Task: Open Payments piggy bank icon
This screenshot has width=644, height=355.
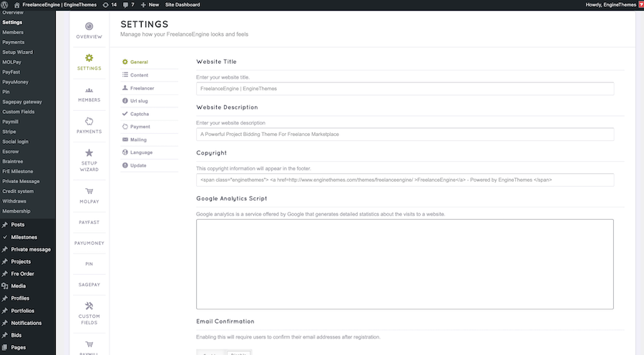Action: (89, 121)
